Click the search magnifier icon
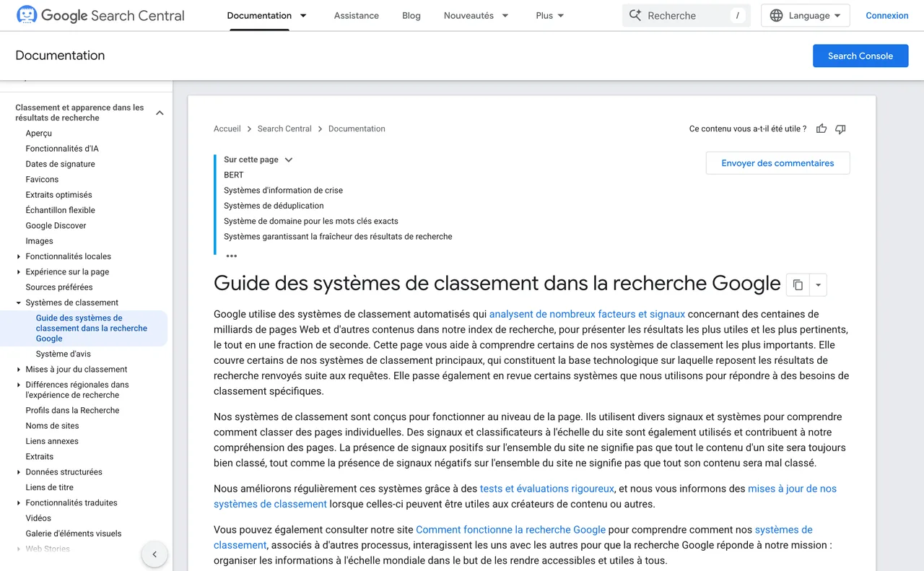This screenshot has width=924, height=571. click(635, 15)
